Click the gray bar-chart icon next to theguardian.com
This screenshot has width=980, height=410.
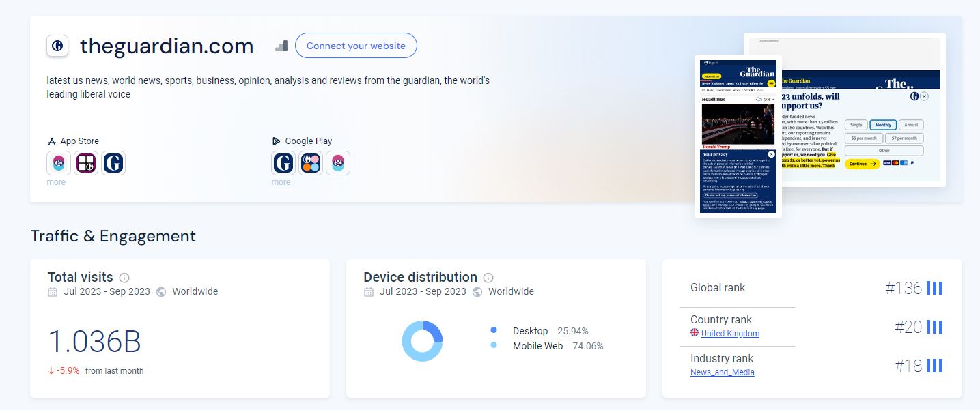(x=281, y=46)
